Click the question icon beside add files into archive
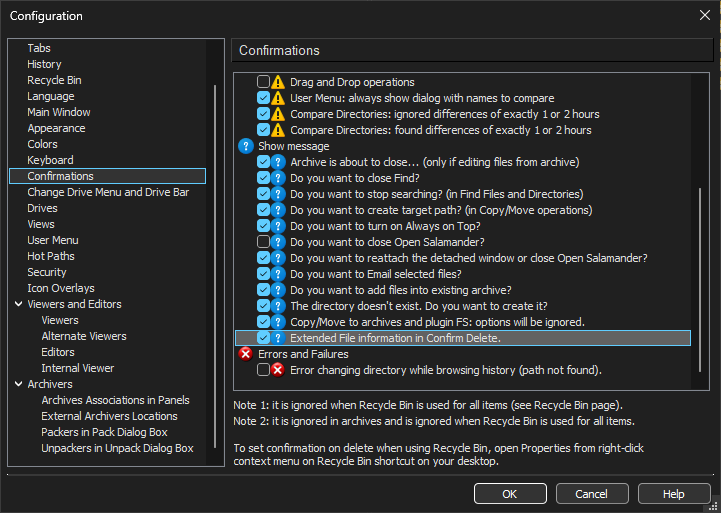This screenshot has width=721, height=513. click(x=278, y=290)
